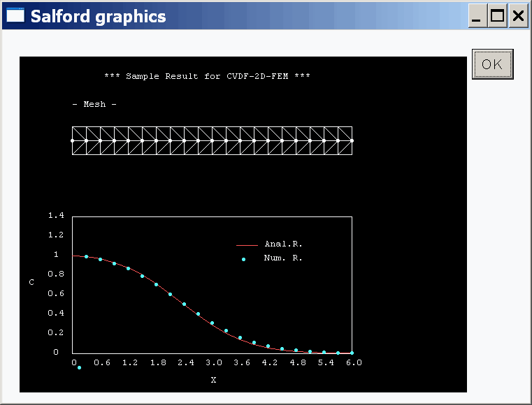532x405 pixels.
Task: Click the cyan dot sample in the legend
Action: 243,259
